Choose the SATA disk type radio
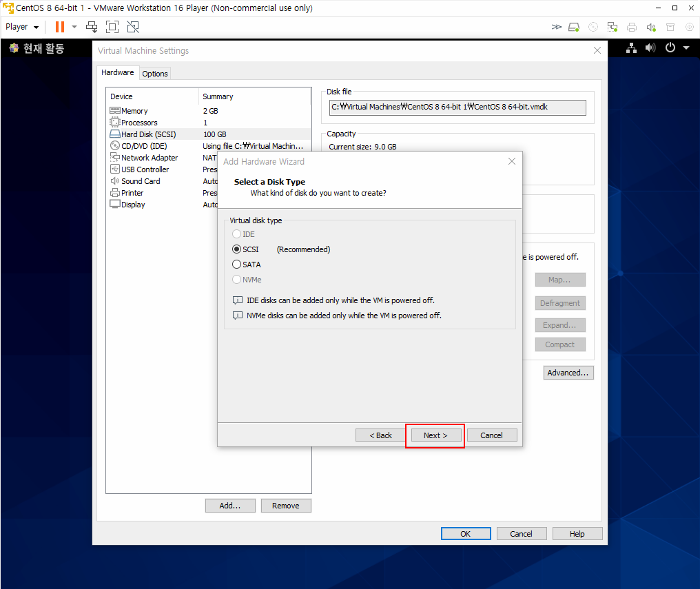The image size is (700, 589). click(236, 265)
